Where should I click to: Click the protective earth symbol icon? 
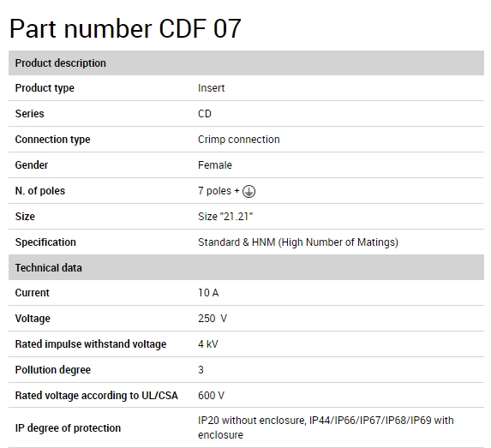coord(249,191)
